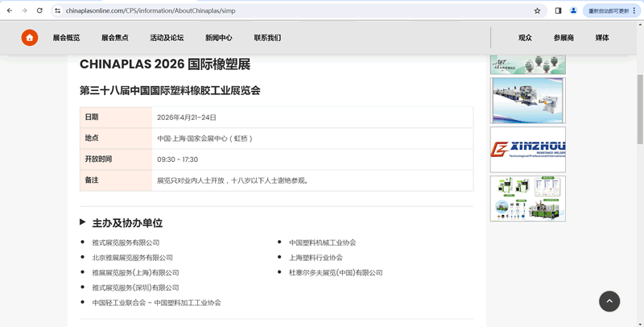Open the 活动及论坛 menu
Viewport: 644px width, 327px height.
167,38
